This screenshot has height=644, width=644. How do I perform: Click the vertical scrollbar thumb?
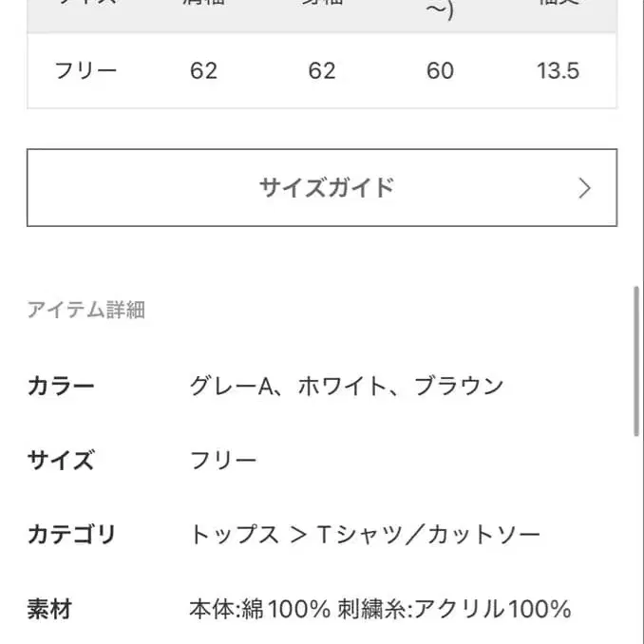636,361
